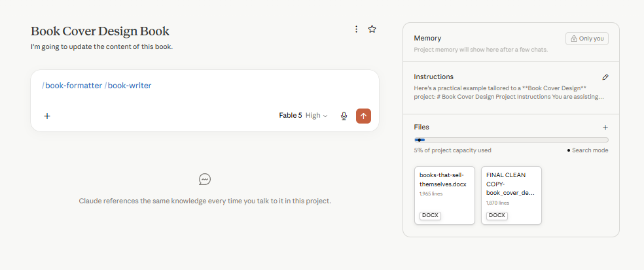
Task: Open the three-dot project options menu
Action: (356, 29)
